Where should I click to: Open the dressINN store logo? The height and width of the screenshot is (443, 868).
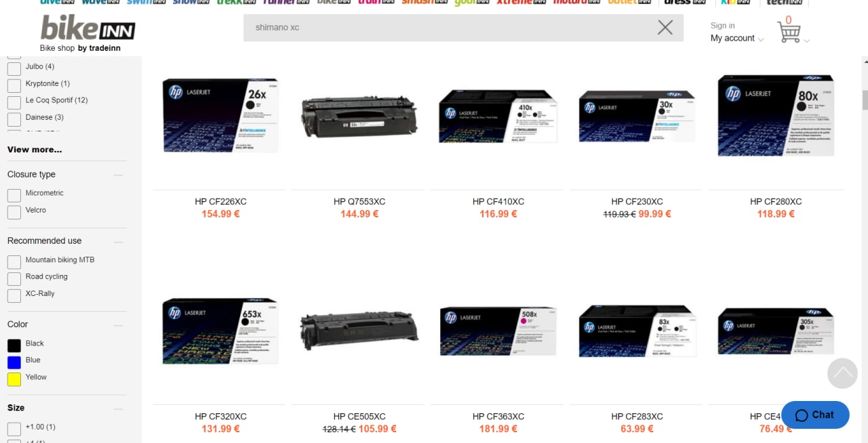pyautogui.click(x=686, y=2)
